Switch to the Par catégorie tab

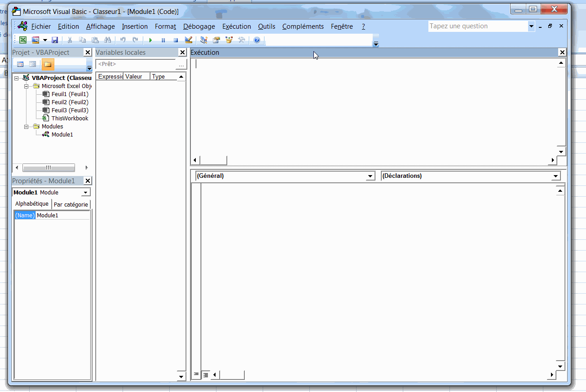point(71,204)
